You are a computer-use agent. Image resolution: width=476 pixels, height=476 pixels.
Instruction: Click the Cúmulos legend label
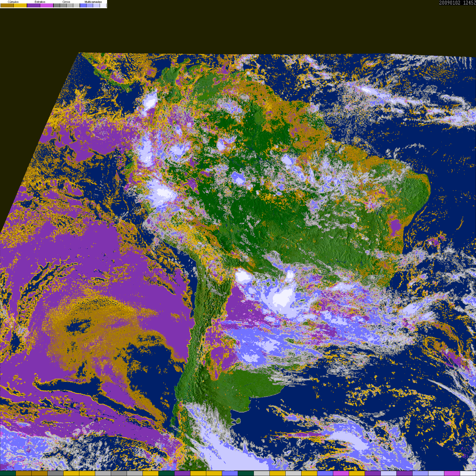tap(13, 2)
